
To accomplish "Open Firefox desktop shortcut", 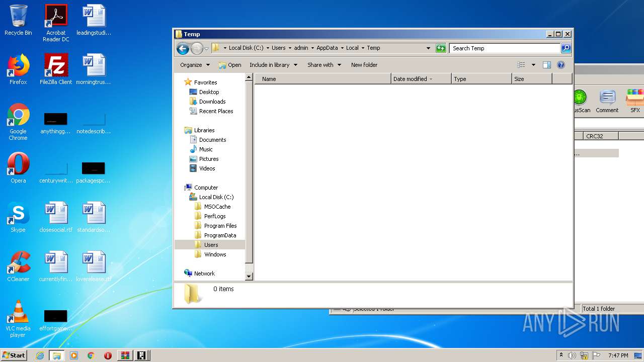I will 18,69.
